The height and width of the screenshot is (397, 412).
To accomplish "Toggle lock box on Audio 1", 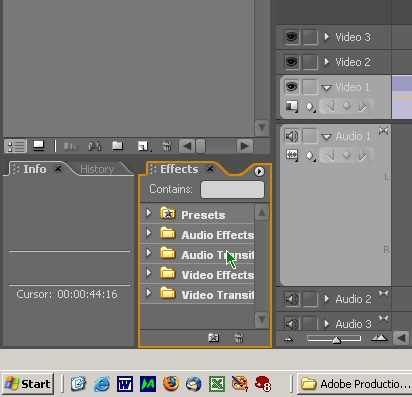I will (x=310, y=136).
